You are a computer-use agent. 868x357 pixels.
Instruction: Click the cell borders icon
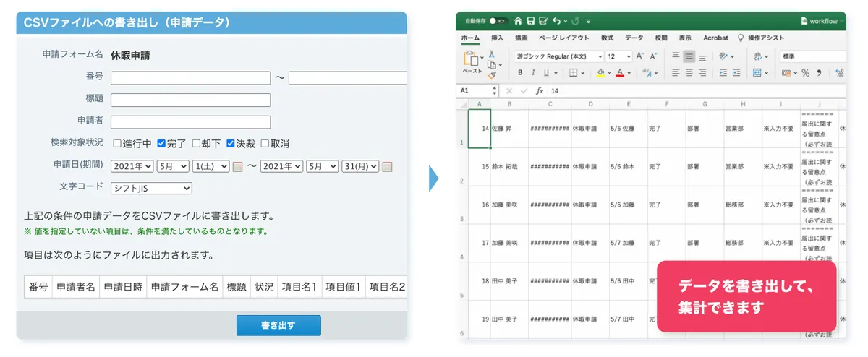[x=573, y=72]
